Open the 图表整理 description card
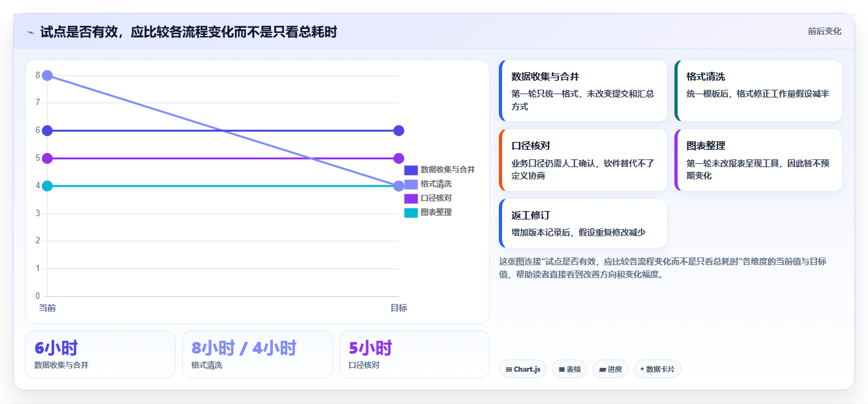 758,160
